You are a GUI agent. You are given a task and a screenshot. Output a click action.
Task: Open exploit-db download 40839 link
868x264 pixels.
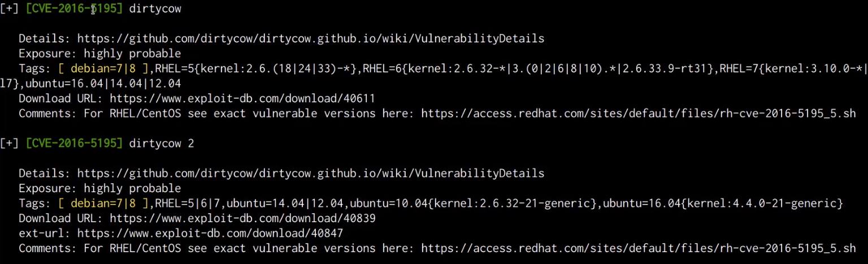click(242, 218)
